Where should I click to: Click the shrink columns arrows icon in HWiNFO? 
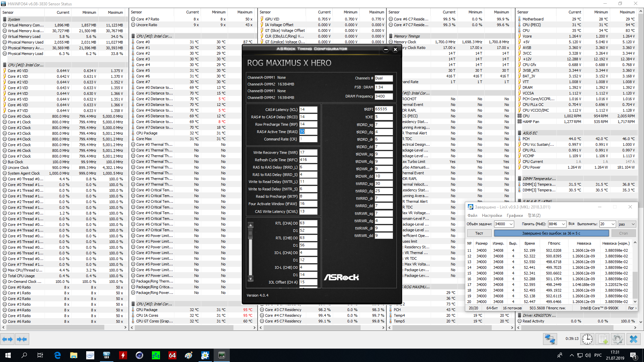(22, 340)
